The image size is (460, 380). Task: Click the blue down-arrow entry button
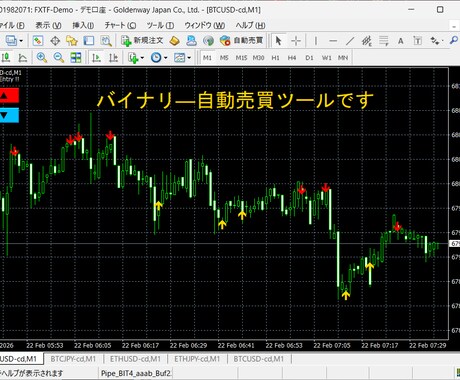[x=9, y=115]
